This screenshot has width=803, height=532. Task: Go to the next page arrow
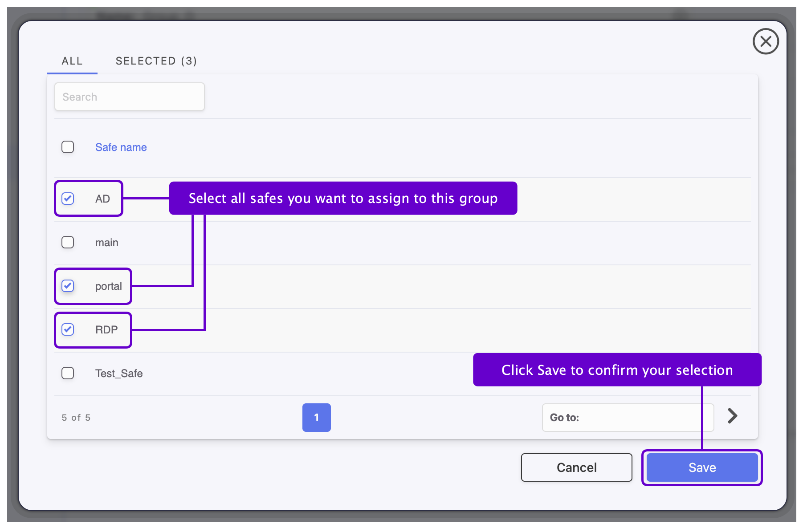[732, 416]
